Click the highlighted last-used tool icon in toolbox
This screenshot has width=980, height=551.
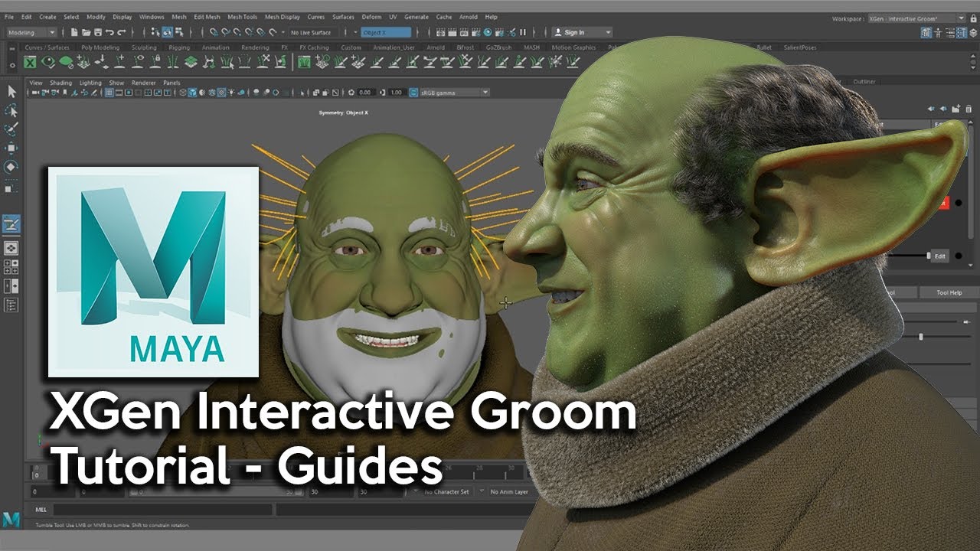pyautogui.click(x=11, y=223)
